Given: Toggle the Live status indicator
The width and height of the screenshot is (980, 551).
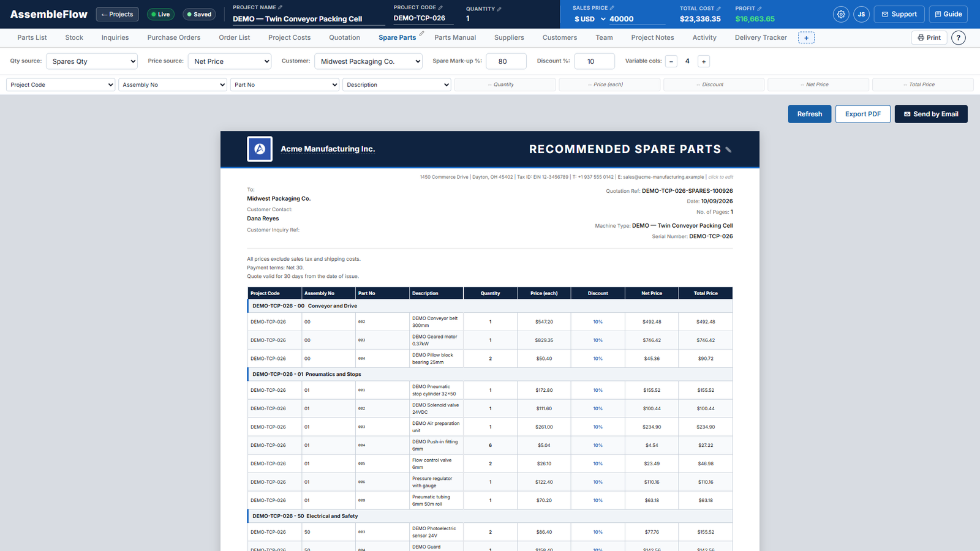Looking at the screenshot, I should point(160,14).
